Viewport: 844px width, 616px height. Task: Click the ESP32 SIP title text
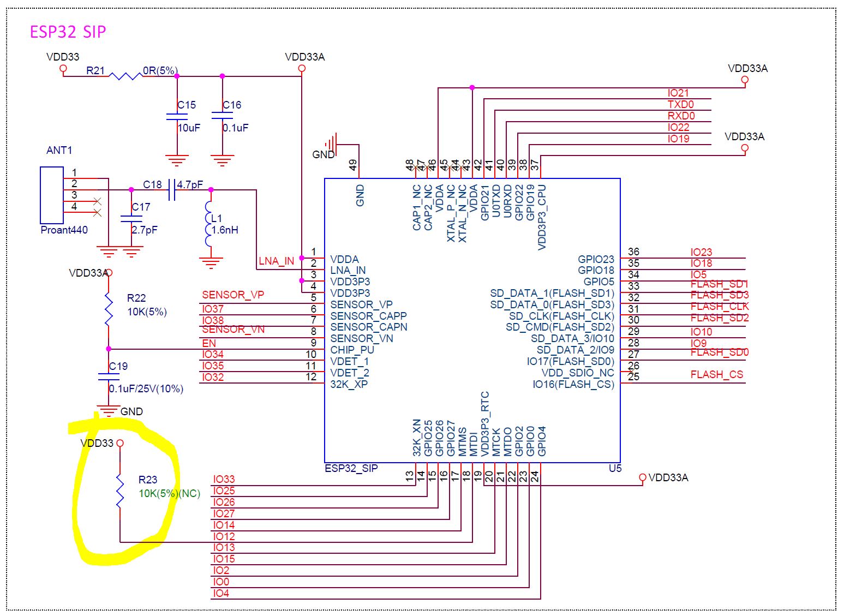pos(68,32)
